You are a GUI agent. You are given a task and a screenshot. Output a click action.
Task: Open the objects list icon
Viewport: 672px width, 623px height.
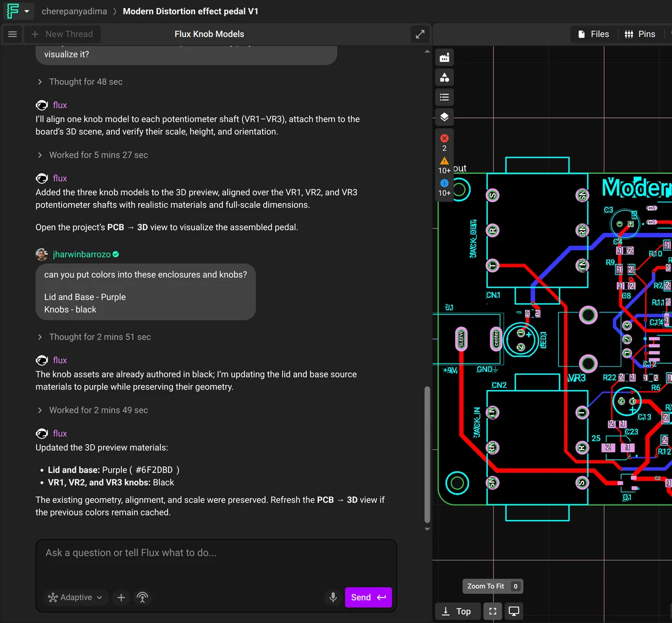click(x=444, y=98)
